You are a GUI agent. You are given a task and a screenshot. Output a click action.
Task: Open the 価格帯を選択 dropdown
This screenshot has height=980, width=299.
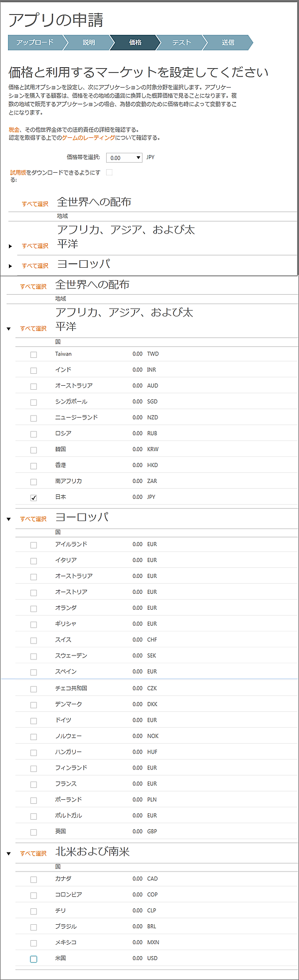[125, 158]
